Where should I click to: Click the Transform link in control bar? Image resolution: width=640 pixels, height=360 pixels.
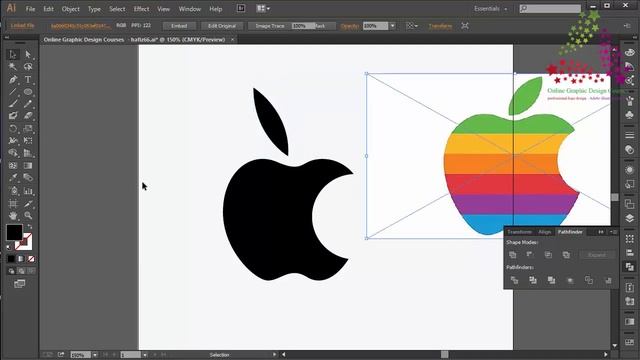(440, 26)
